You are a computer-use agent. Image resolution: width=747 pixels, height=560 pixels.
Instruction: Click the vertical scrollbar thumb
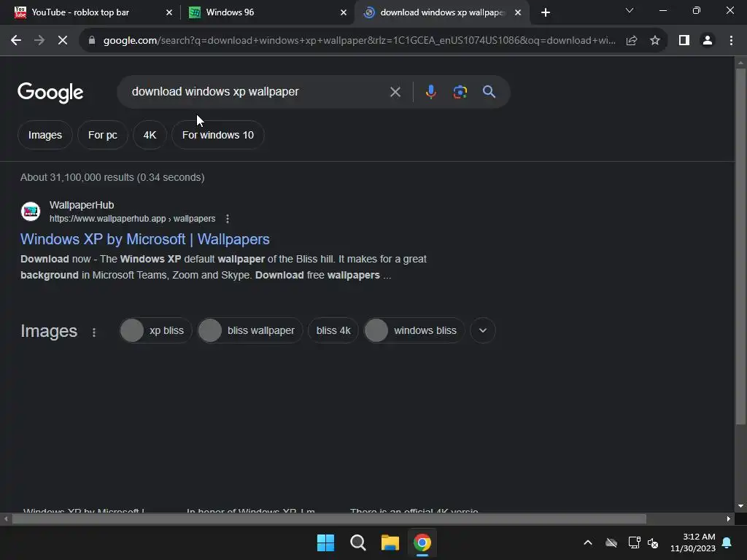point(741,246)
